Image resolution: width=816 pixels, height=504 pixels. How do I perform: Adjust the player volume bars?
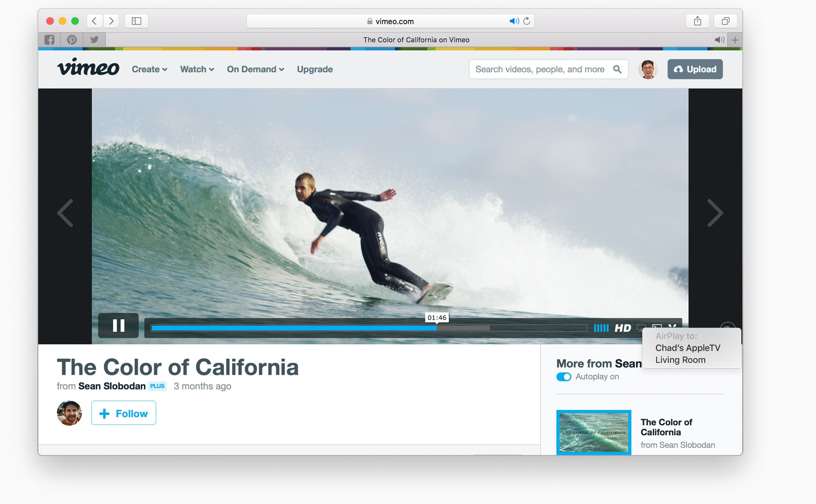tap(601, 328)
